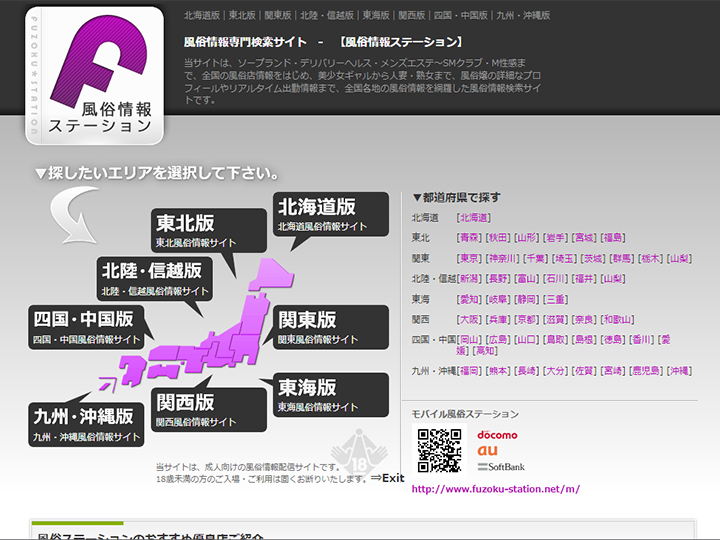Click the docomo carrier logo
Viewport: 720px width, 540px height.
click(x=496, y=435)
